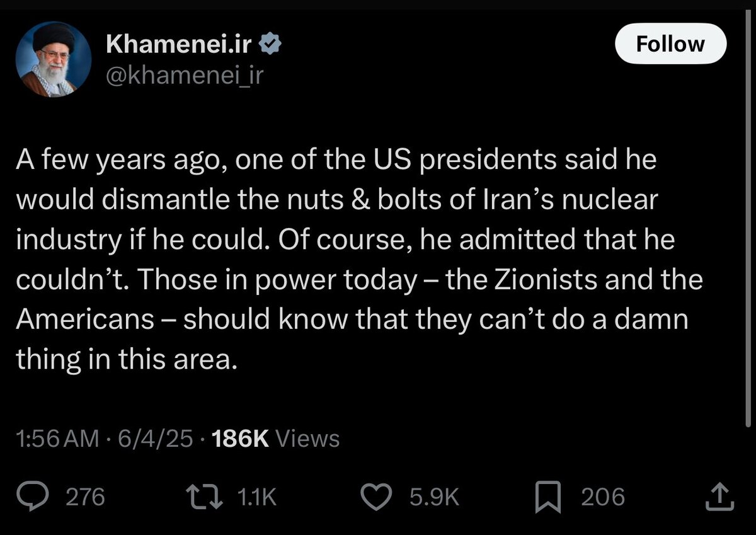Open the share icon with upward arrow
Image resolution: width=756 pixels, height=535 pixels.
pyautogui.click(x=718, y=497)
